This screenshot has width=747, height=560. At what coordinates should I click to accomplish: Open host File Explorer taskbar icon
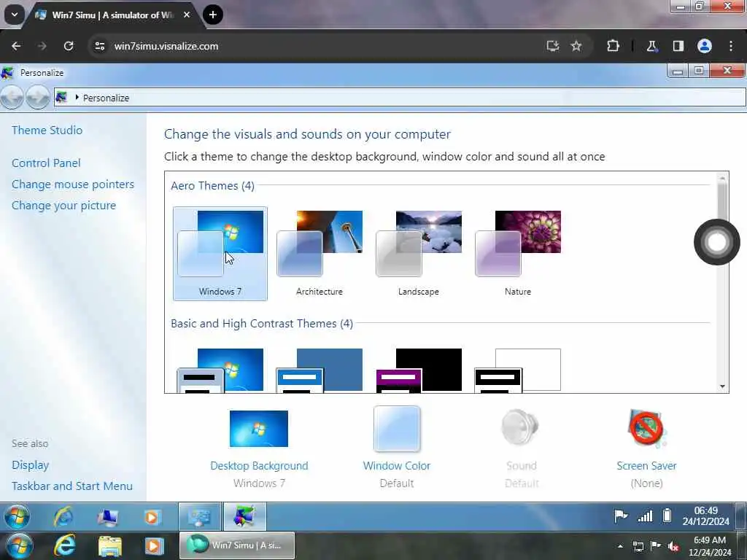[x=110, y=546]
